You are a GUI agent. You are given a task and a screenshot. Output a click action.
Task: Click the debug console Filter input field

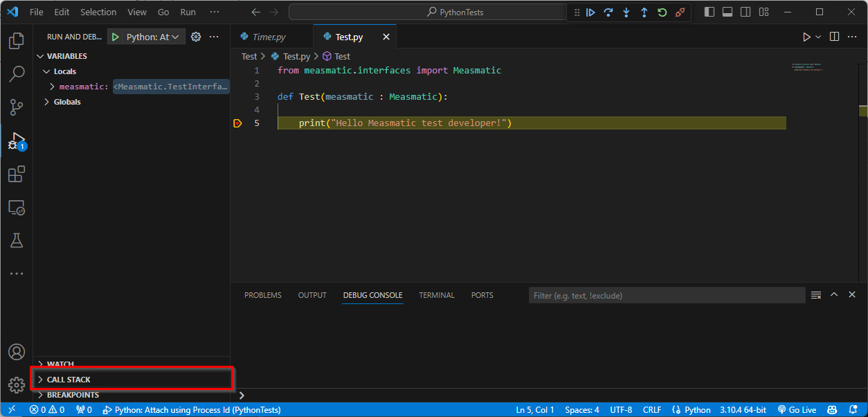(667, 295)
